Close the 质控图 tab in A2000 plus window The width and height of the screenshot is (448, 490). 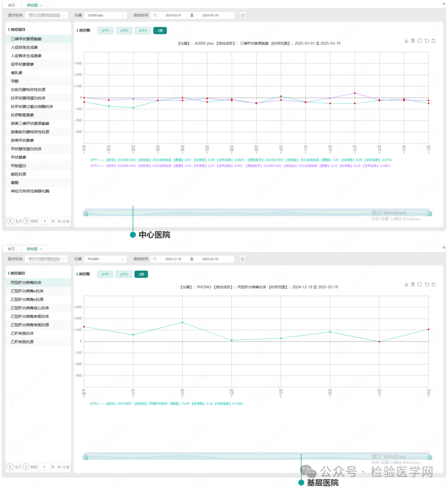(41, 5)
